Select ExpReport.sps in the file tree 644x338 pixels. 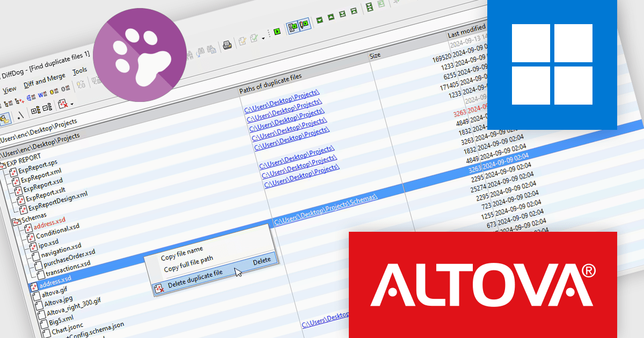[38, 166]
